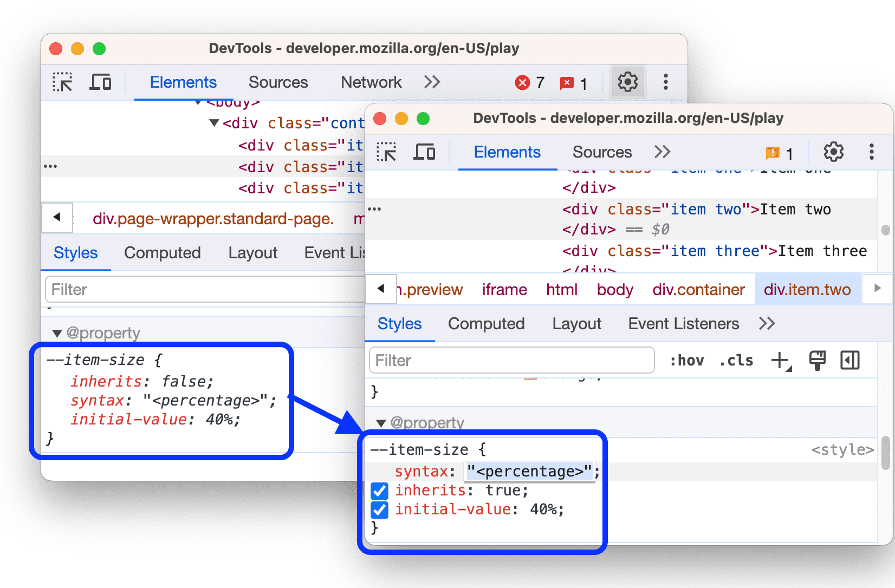Select the inspect element picker tool
The height and width of the screenshot is (588, 895).
pos(387,152)
